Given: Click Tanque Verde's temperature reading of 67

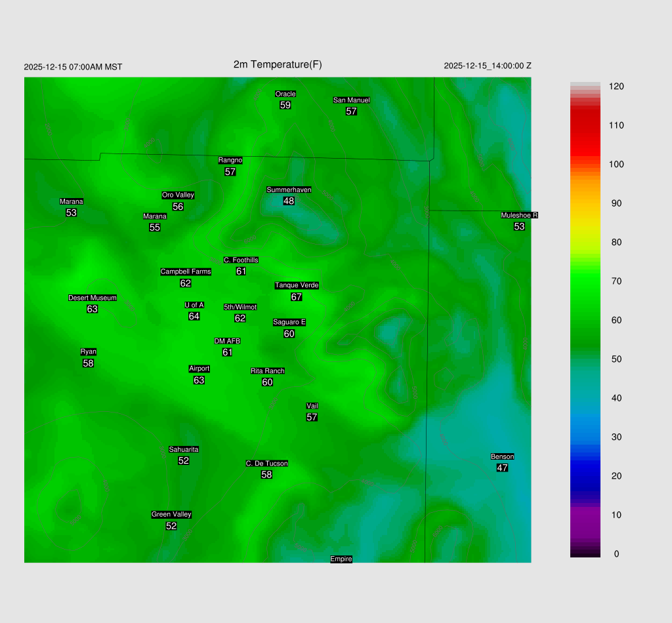Looking at the screenshot, I should 297,296.
